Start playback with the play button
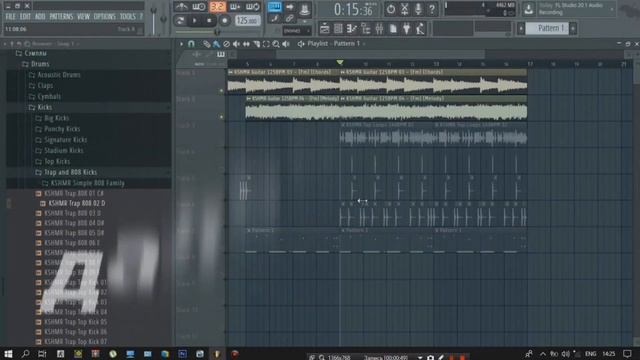Screen dimensions: 640x360 click(x=194, y=20)
